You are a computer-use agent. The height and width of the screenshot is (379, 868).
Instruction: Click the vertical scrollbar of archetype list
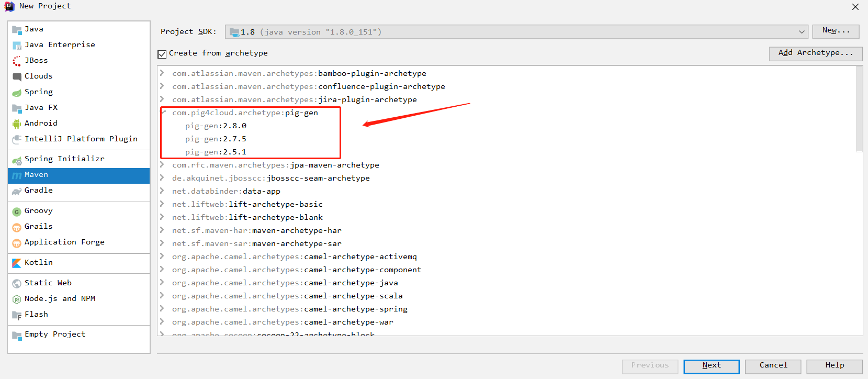[x=859, y=109]
